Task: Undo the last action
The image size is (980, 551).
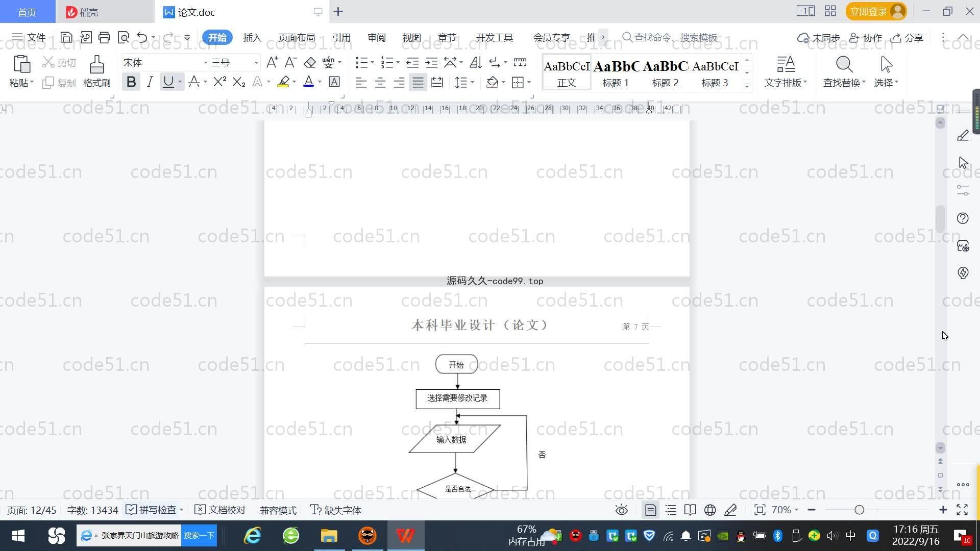Action: click(142, 37)
